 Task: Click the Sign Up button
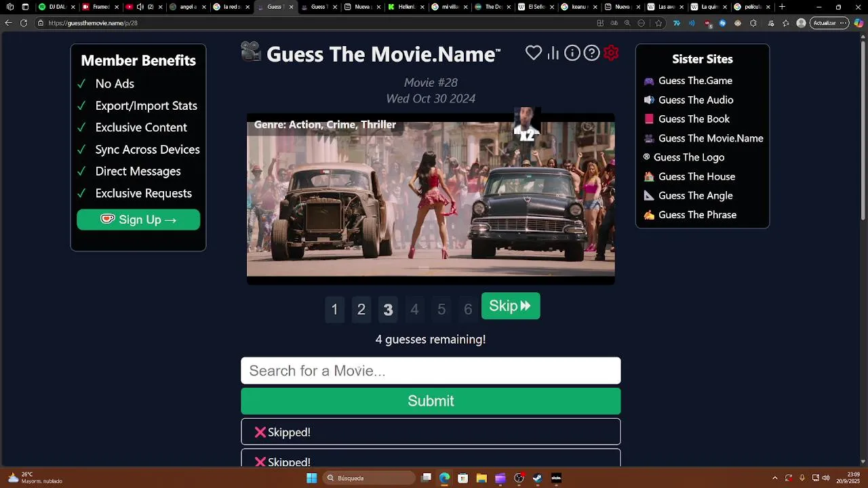coord(138,220)
